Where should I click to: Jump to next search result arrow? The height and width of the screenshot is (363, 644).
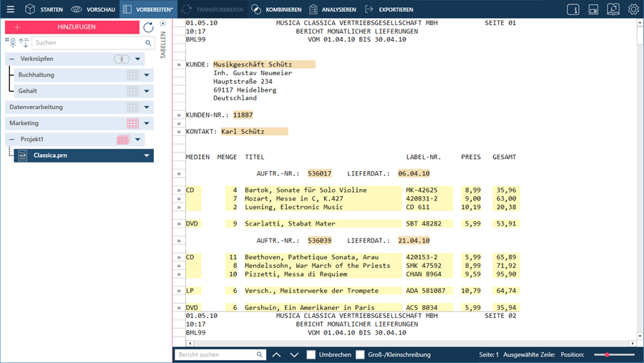294,354
